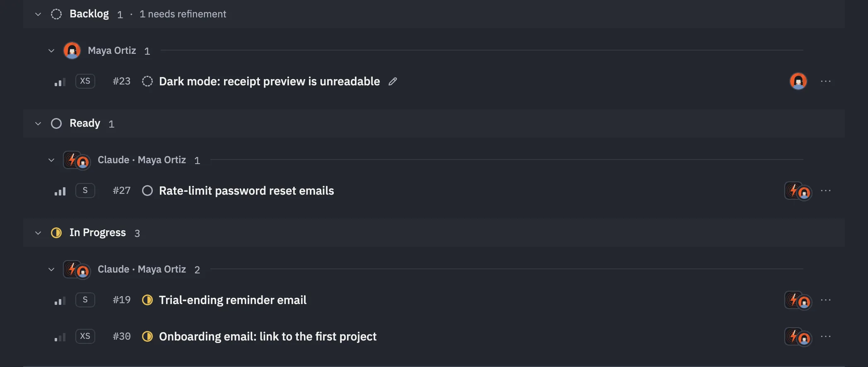This screenshot has height=367, width=868.
Task: Click the XS estimate badge on issue #30
Action: pyautogui.click(x=85, y=336)
